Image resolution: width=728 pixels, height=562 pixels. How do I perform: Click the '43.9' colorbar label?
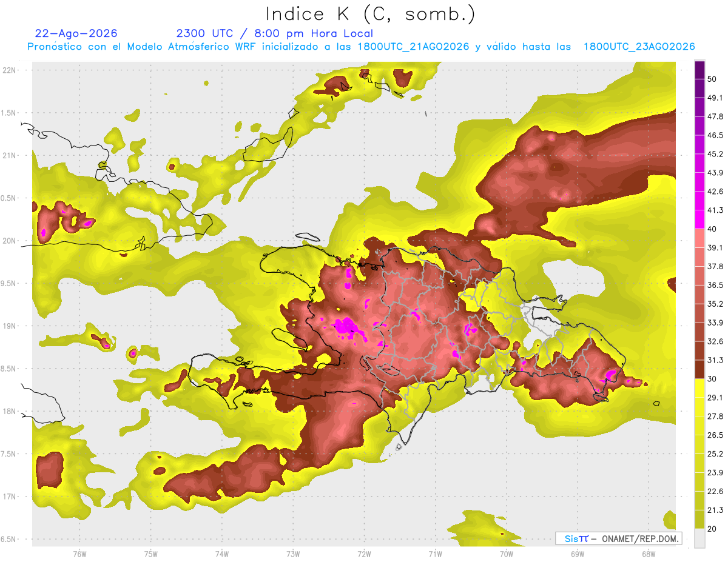coord(715,173)
